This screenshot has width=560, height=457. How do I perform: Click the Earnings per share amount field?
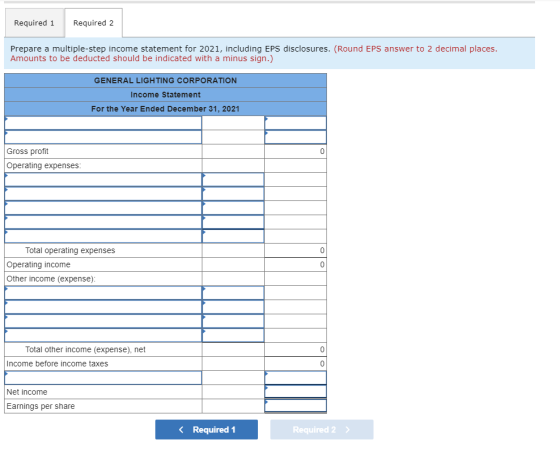tap(295, 406)
